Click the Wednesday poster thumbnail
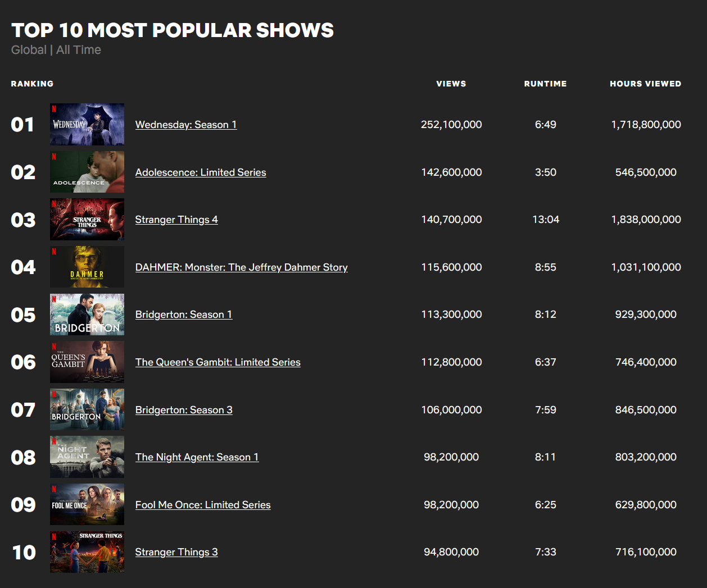 [87, 125]
